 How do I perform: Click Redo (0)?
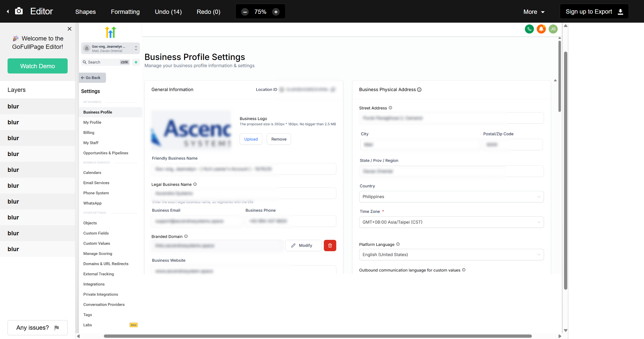pos(208,12)
